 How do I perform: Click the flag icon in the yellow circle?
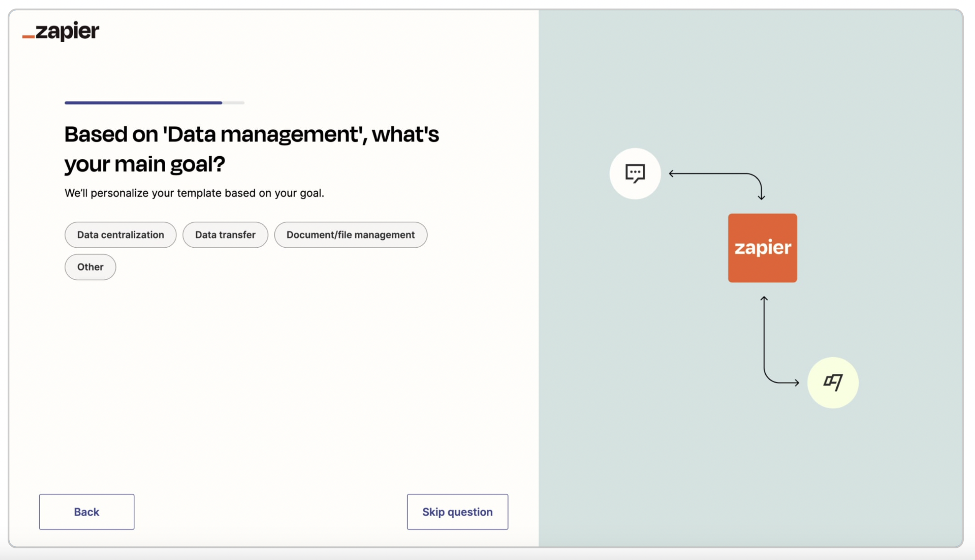click(833, 382)
